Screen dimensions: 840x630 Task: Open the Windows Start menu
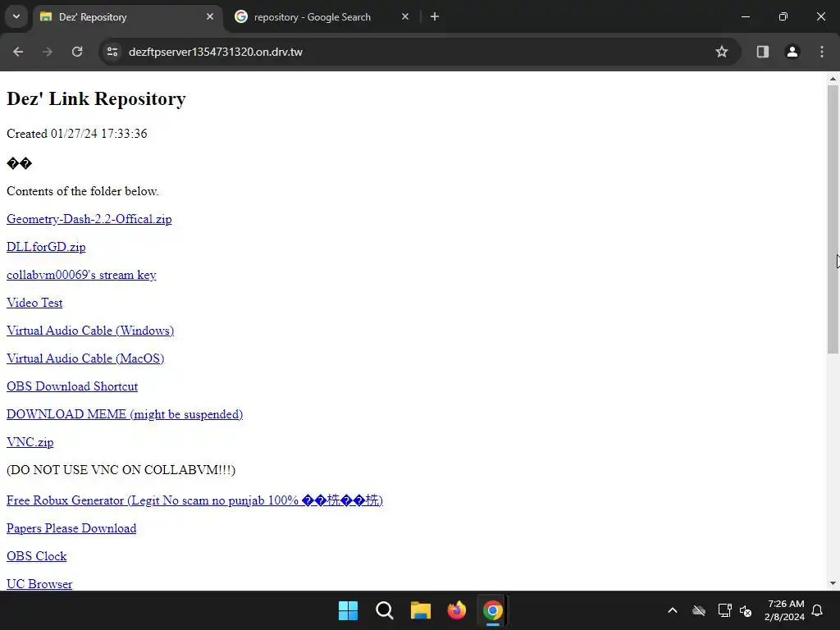coord(348,610)
